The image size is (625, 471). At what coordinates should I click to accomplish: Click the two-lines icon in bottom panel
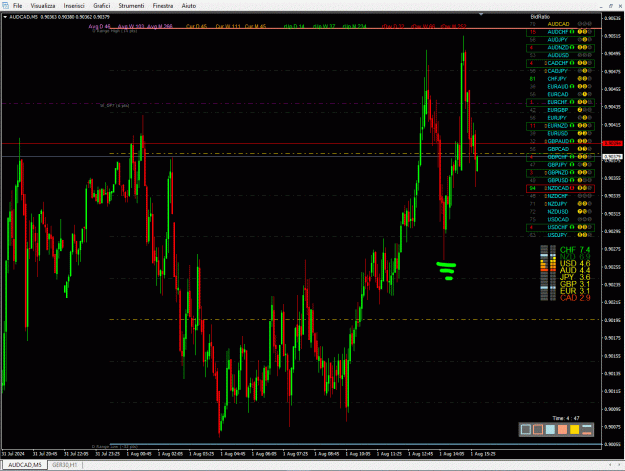(587, 430)
